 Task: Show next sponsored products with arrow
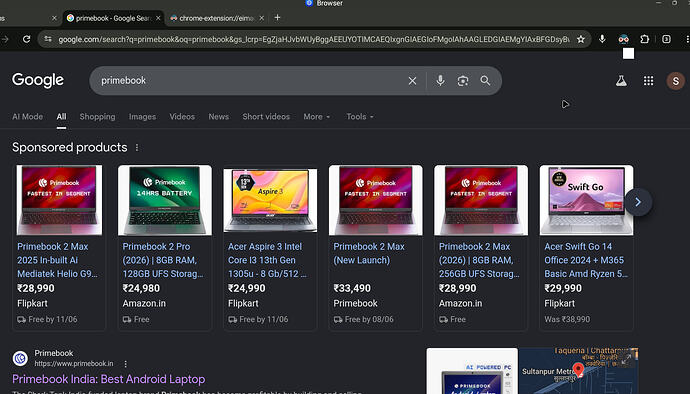click(x=638, y=202)
